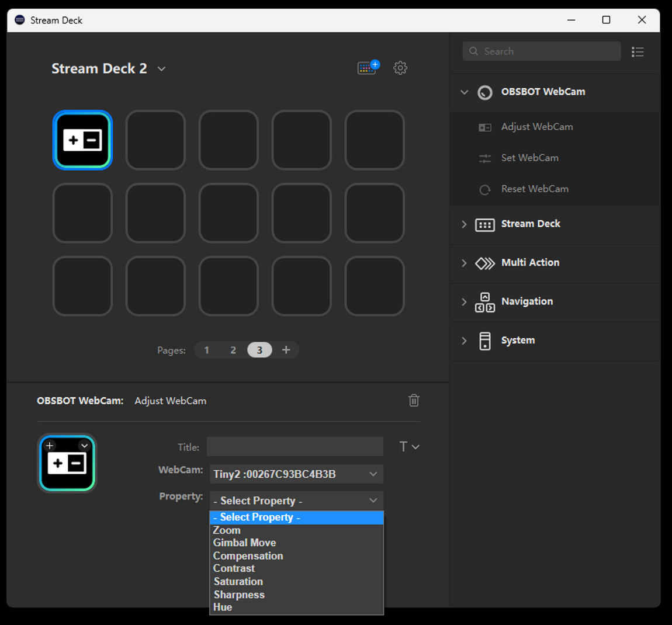The image size is (672, 625).
Task: Open the title font options dropdown
Action: point(408,446)
